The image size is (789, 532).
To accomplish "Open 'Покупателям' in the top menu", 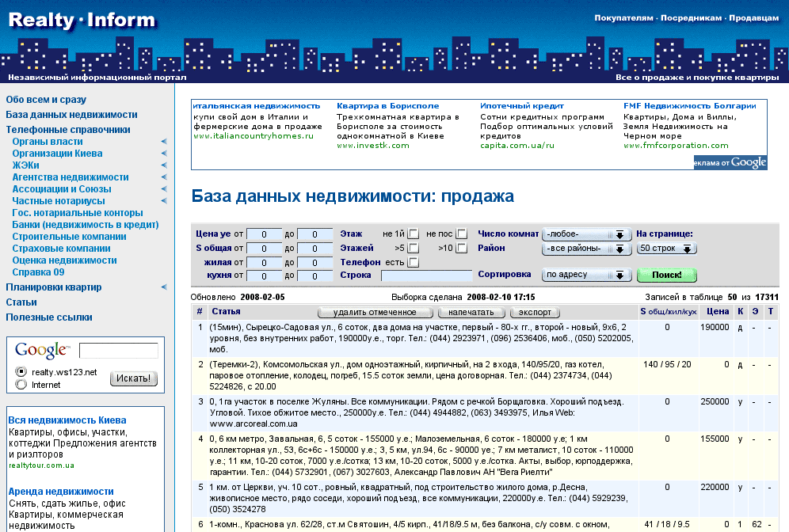I will click(x=624, y=17).
